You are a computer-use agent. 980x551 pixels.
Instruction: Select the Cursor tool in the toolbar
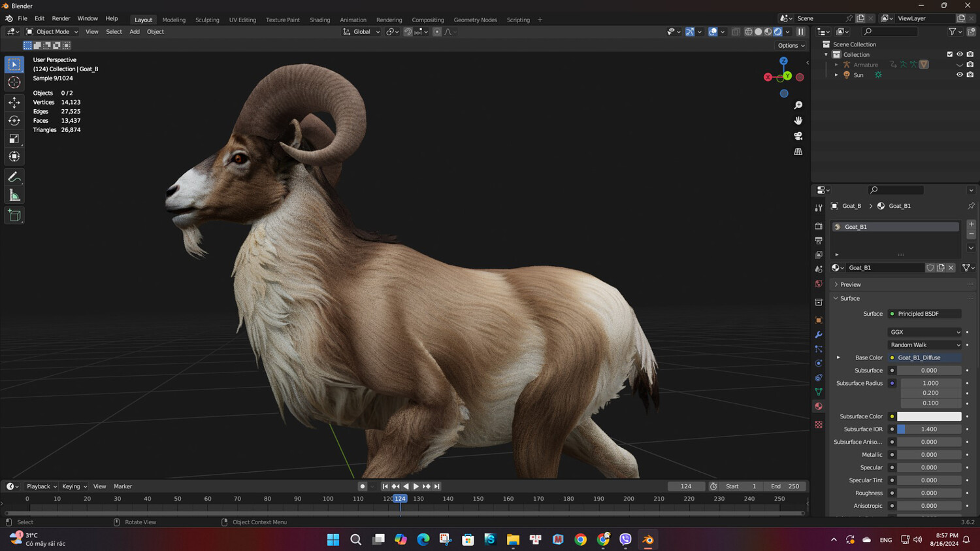(14, 82)
